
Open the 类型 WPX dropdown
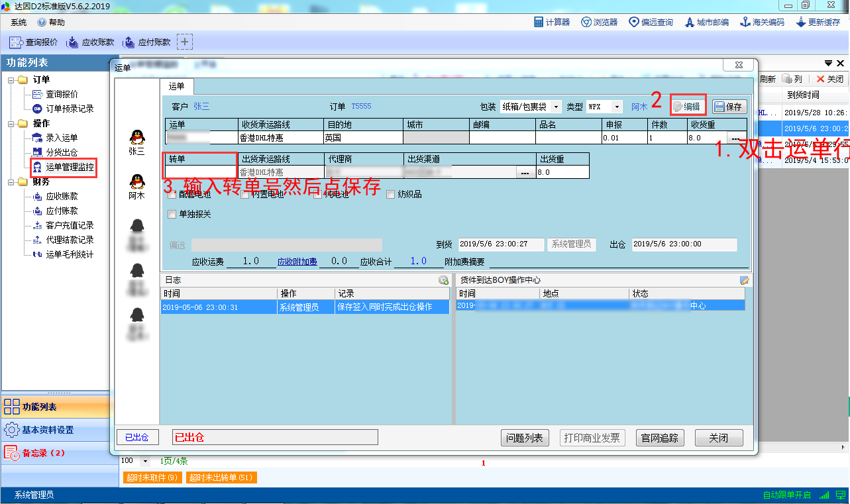[617, 107]
